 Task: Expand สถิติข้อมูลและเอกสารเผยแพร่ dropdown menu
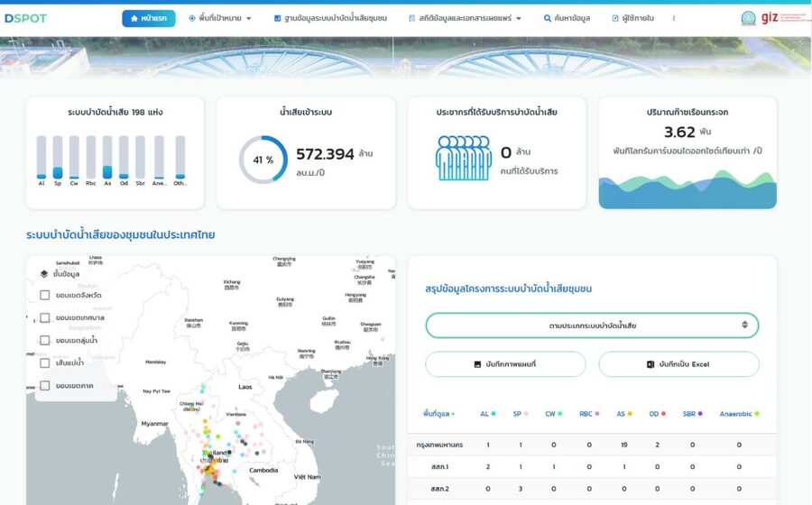pos(465,18)
